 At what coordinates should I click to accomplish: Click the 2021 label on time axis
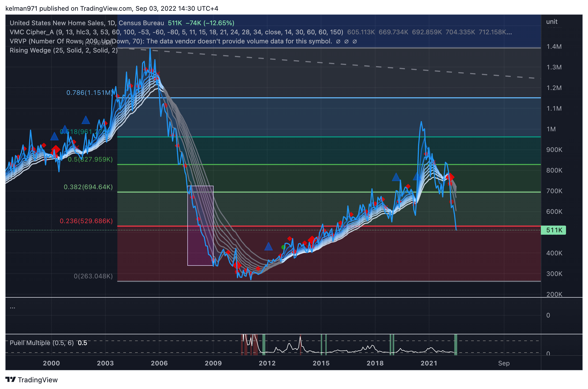pyautogui.click(x=429, y=363)
